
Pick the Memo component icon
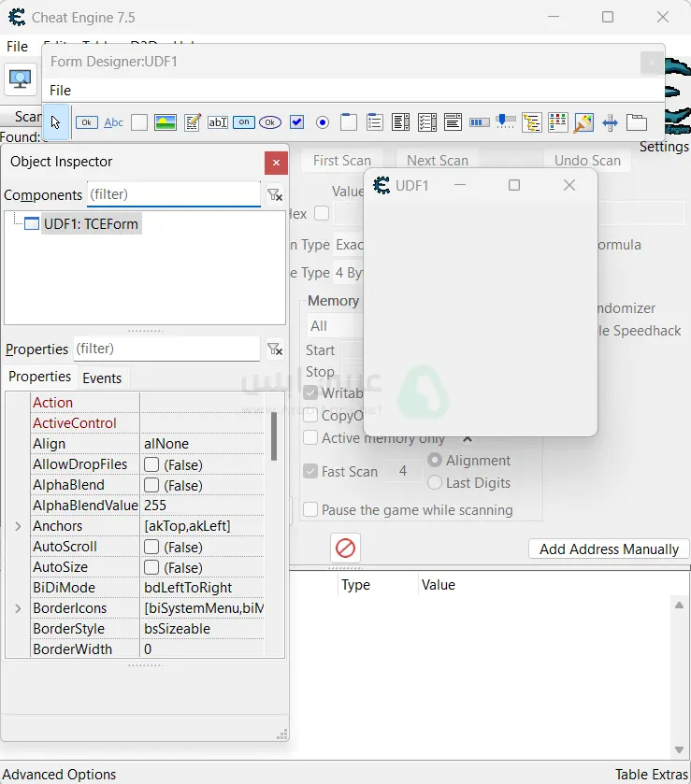pyautogui.click(x=192, y=122)
